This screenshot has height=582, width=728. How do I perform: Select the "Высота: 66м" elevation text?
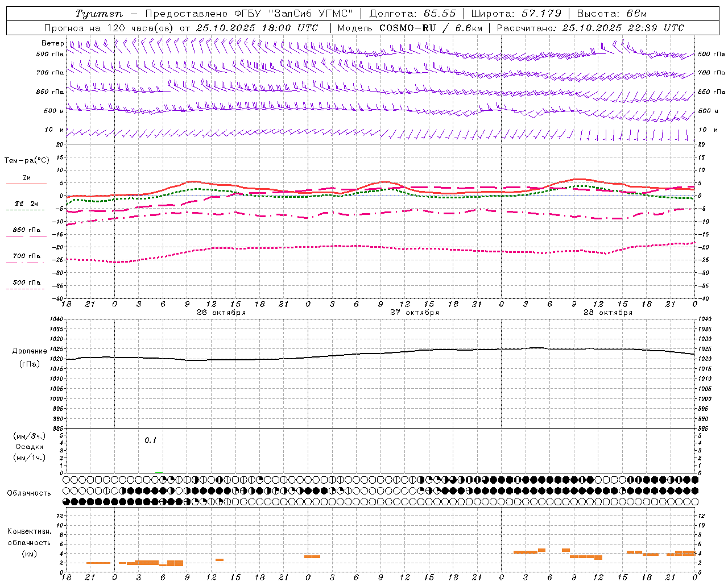[612, 14]
